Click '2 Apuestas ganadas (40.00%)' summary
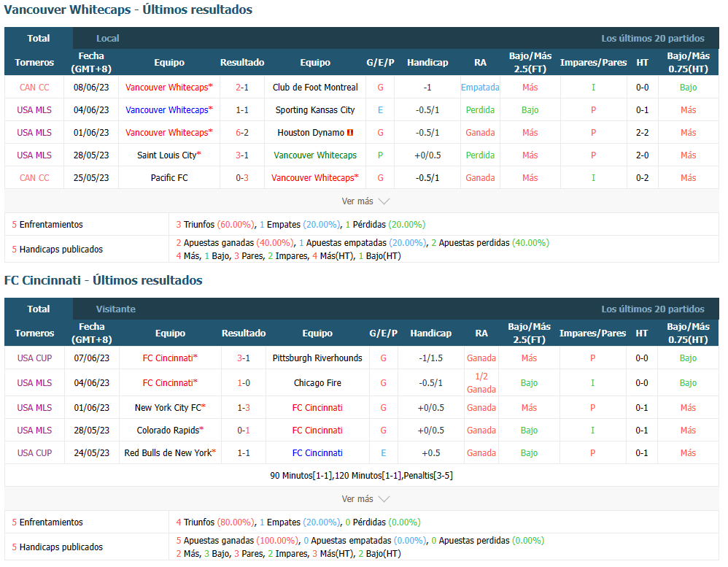This screenshot has height=567, width=728. [x=234, y=243]
